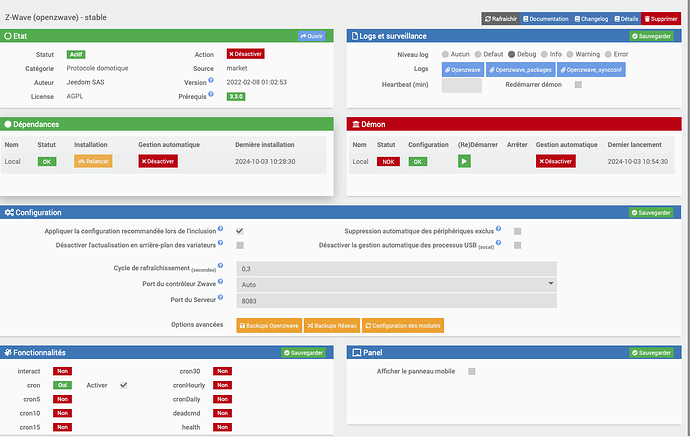Click the Rafraîchir refresh button at top
690x437 pixels.
pos(500,18)
